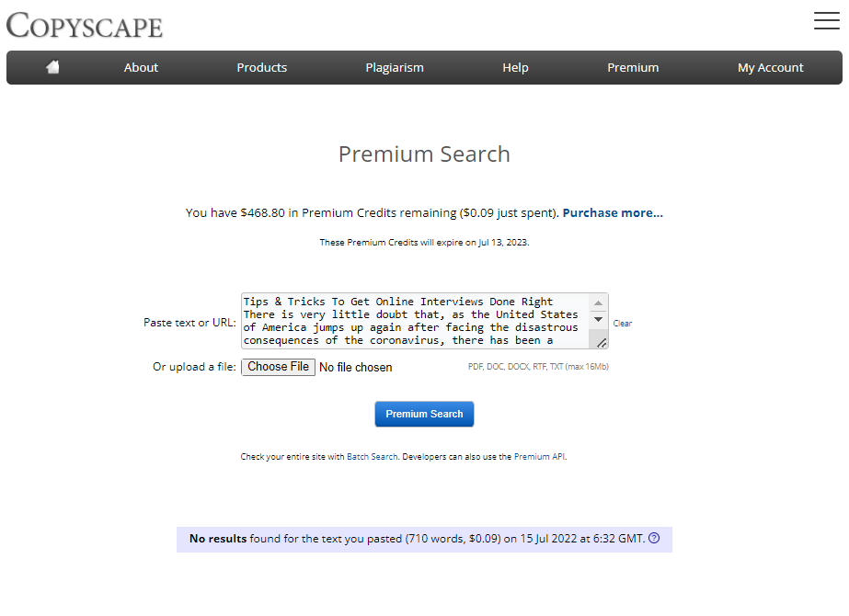Open the Plagiarism menu
This screenshot has width=849, height=616.
[395, 68]
